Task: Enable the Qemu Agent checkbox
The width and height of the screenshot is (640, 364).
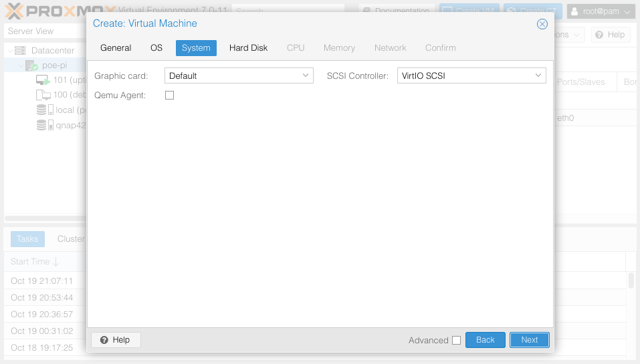Action: 169,96
